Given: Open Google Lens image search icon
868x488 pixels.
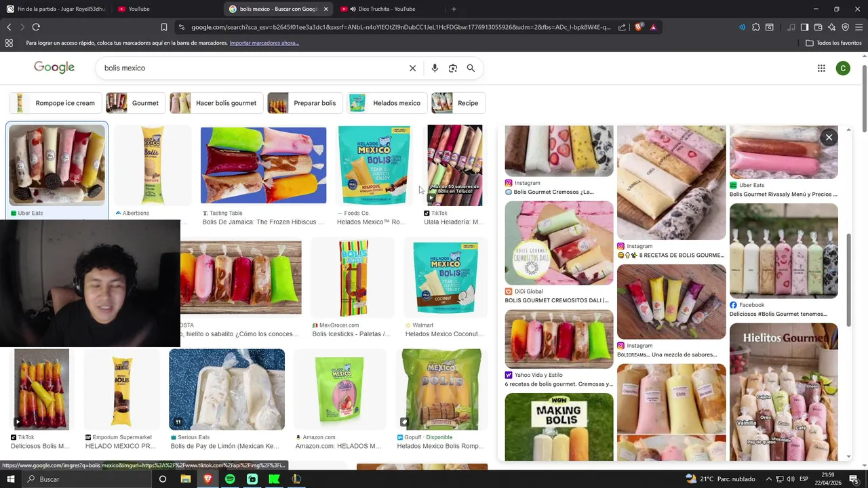Looking at the screenshot, I should (453, 68).
